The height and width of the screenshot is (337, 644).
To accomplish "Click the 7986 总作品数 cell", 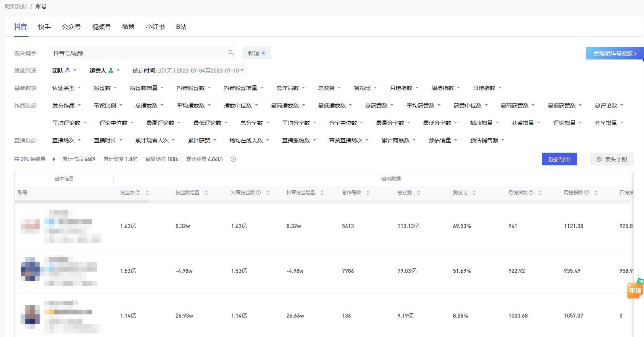I will [348, 271].
